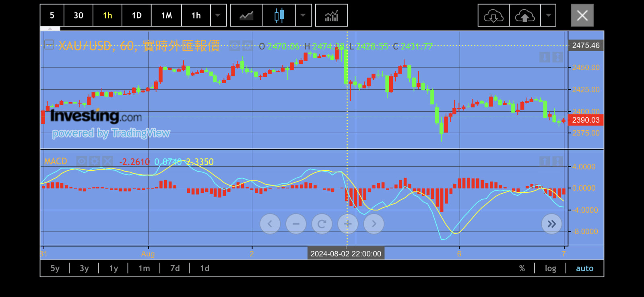Zoom out with the minus circle button
The height and width of the screenshot is (297, 644).
[296, 224]
